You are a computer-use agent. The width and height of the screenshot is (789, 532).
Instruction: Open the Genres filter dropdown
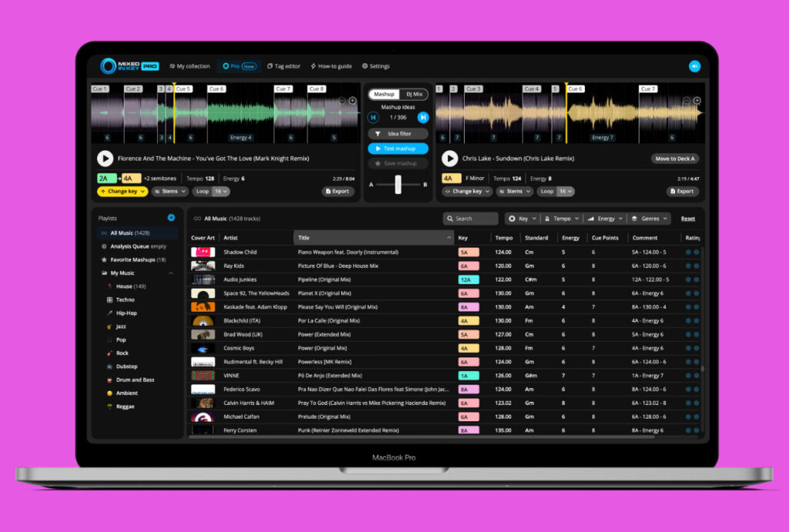point(649,218)
